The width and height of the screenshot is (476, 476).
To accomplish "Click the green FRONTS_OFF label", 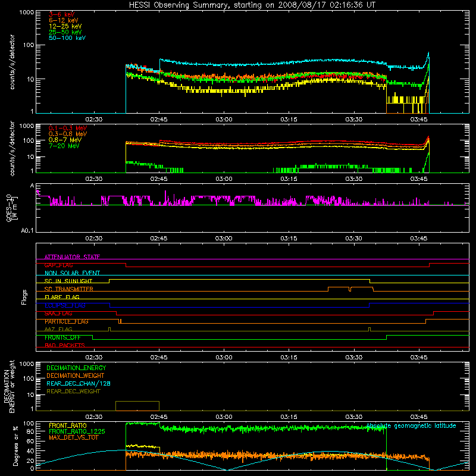I will (62, 337).
